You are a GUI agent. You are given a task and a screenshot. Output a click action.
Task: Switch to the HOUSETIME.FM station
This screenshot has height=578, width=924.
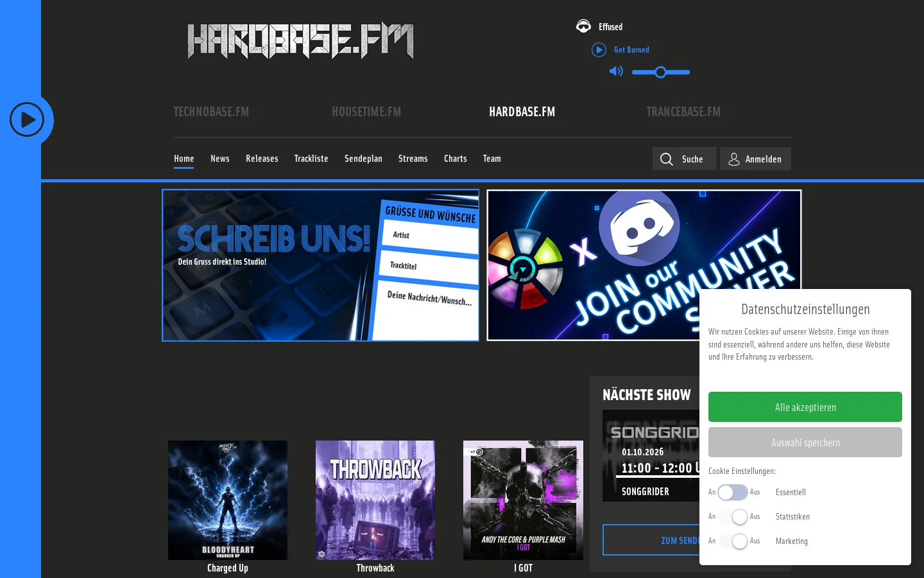[366, 112]
